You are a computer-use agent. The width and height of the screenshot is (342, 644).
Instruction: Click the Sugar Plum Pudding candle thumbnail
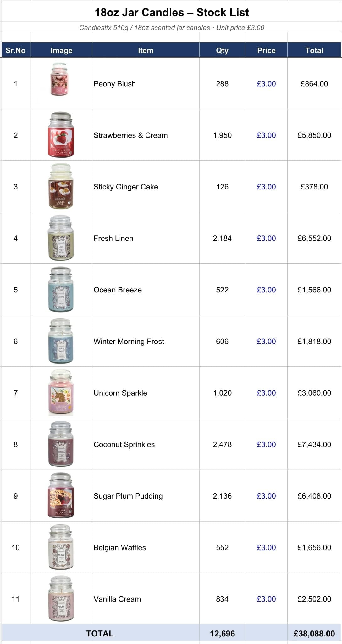[61, 495]
